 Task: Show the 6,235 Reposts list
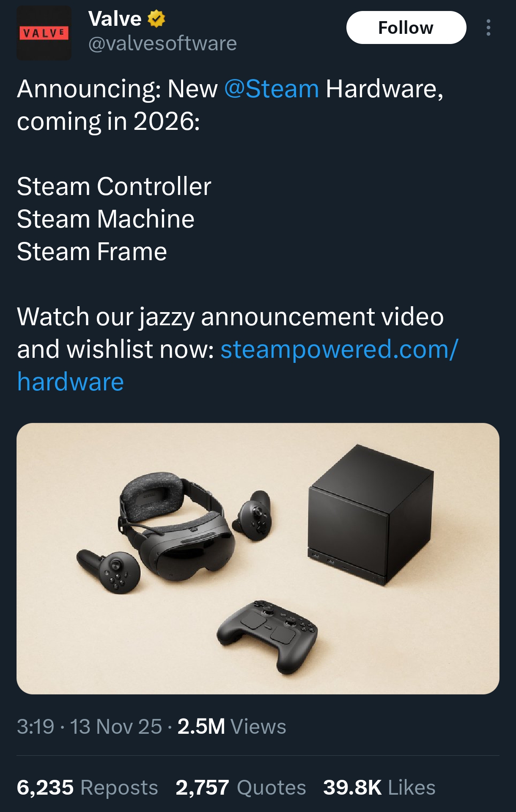point(88,787)
